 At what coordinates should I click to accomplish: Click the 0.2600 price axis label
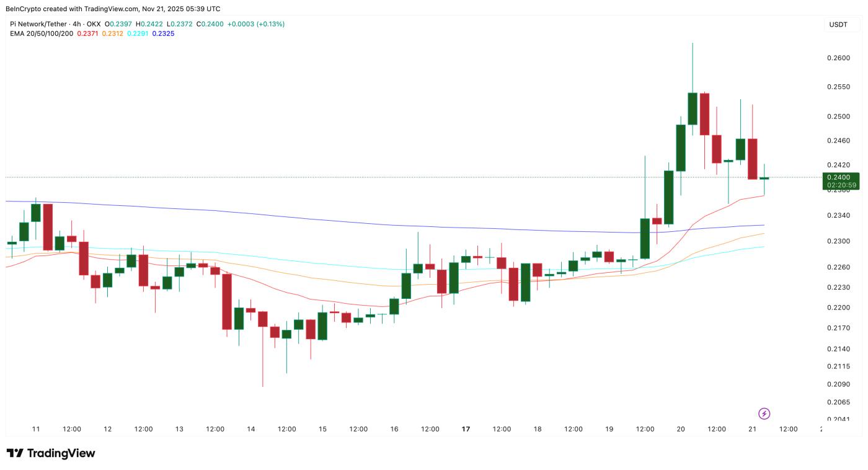click(838, 58)
